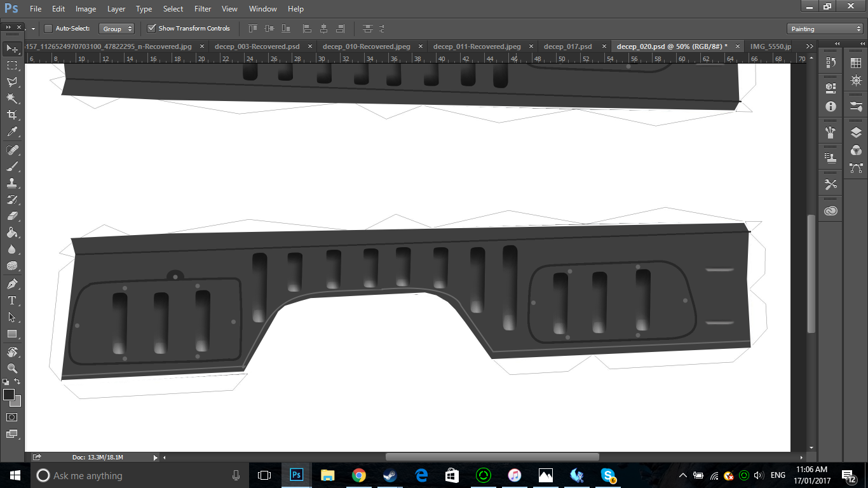Select the Move tool

11,48
